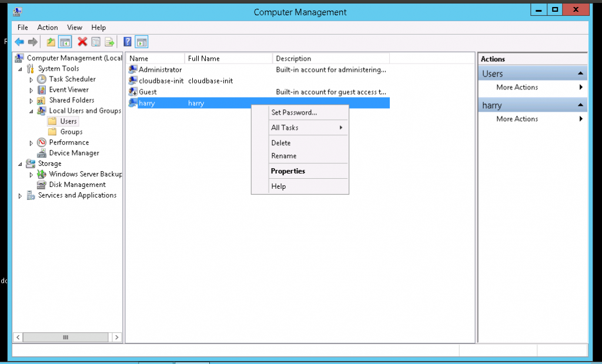Click the Storage icon in the tree
The image size is (602, 364).
click(31, 163)
